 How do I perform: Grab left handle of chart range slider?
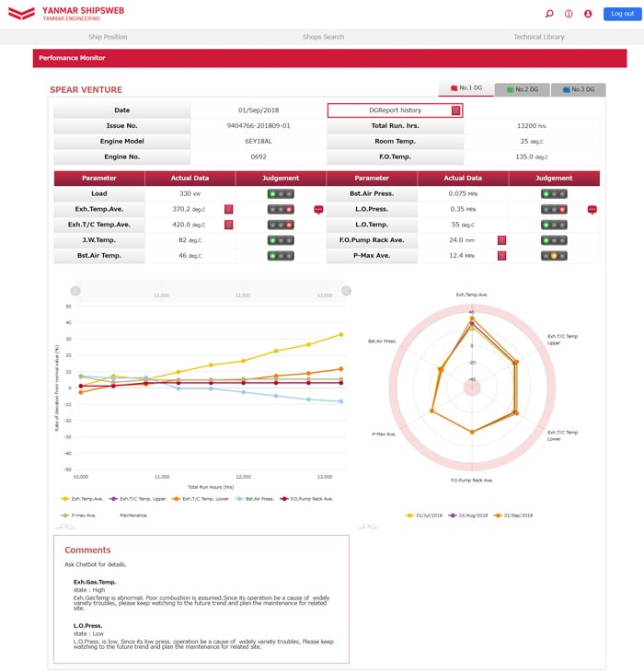coord(75,291)
